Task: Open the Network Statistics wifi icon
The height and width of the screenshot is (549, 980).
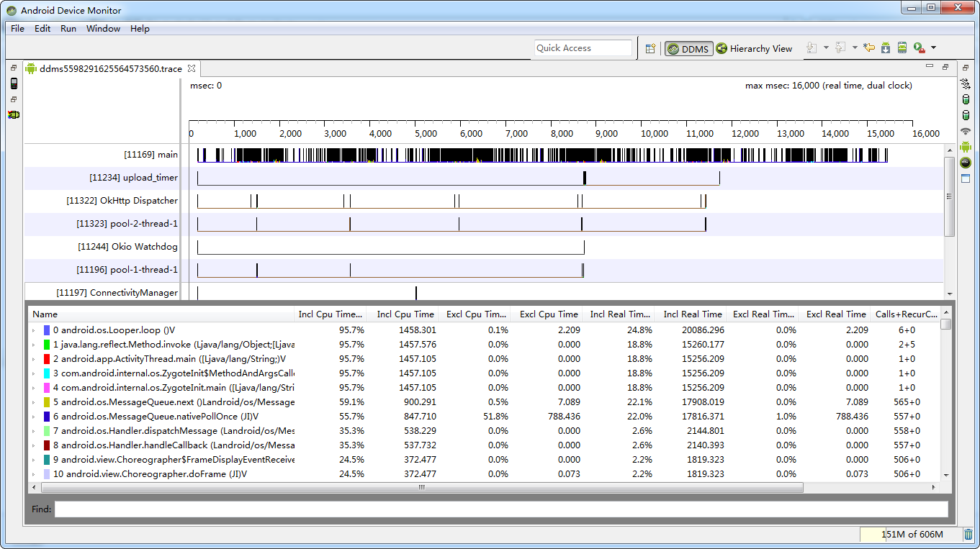Action: [966, 131]
